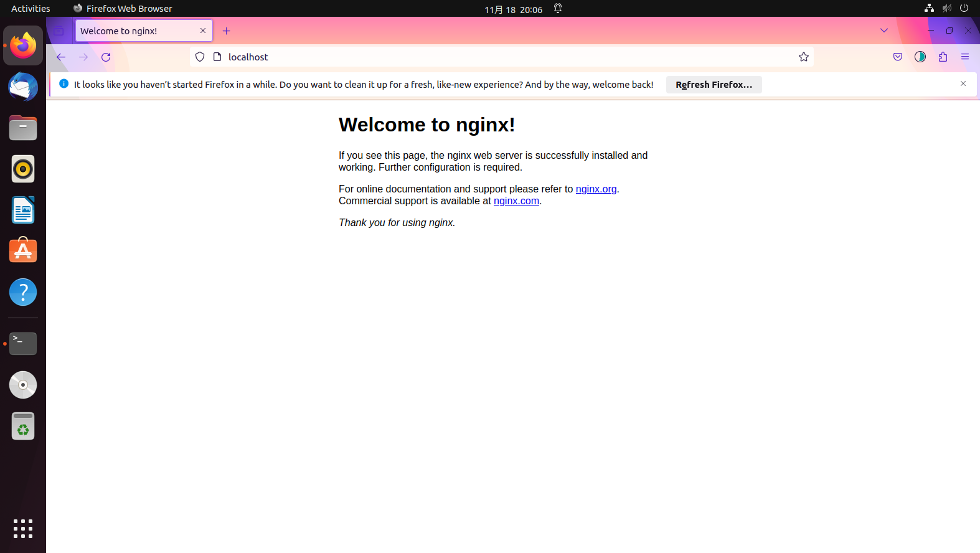This screenshot has height=553, width=980.
Task: Open the Firefox Web Browser app menu
Action: point(123,9)
